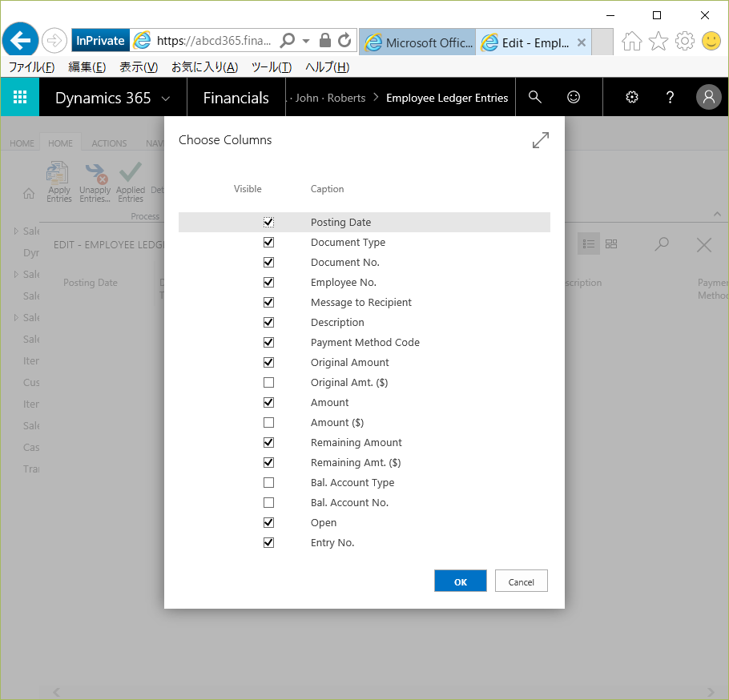729x700 pixels.
Task: Open browser Tools gear icon
Action: tap(685, 42)
